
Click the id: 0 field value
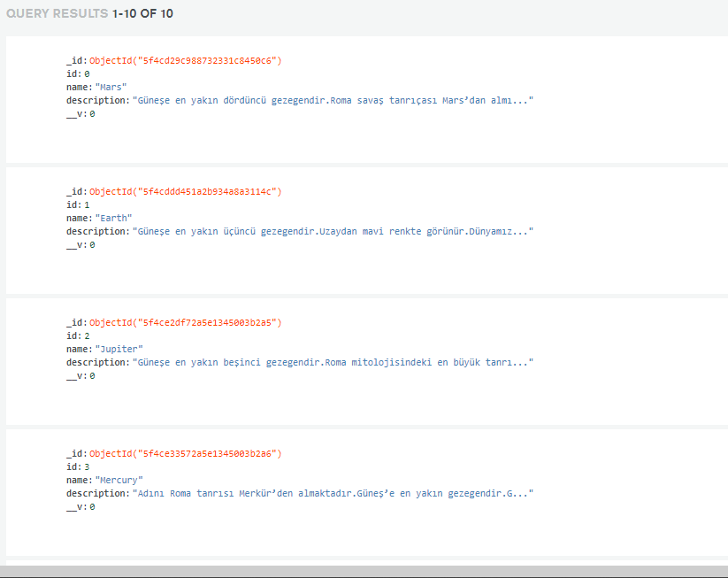[87, 73]
